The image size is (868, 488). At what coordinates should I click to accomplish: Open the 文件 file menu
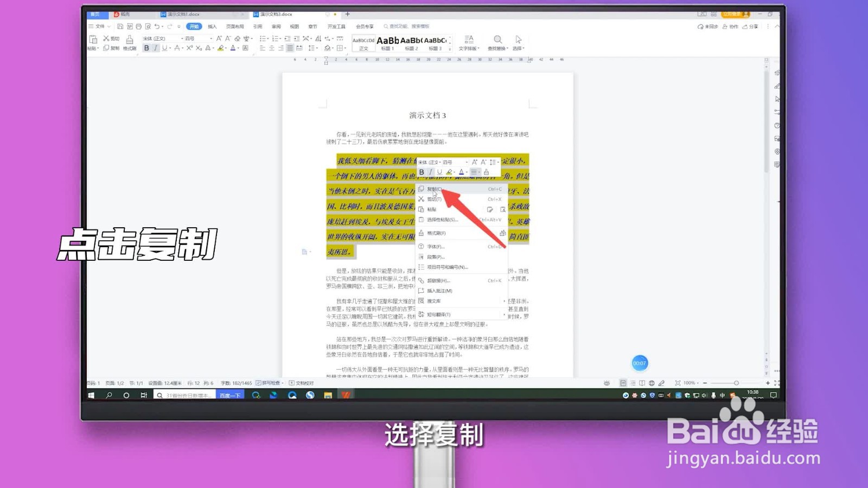pos(99,26)
